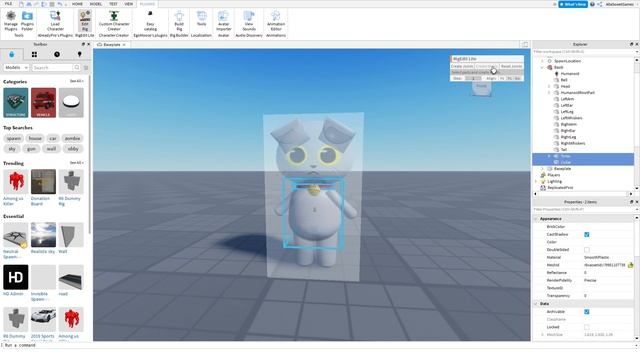Collapse the Data properties section
Image resolution: width=640 pixels, height=360 pixels.
click(536, 304)
